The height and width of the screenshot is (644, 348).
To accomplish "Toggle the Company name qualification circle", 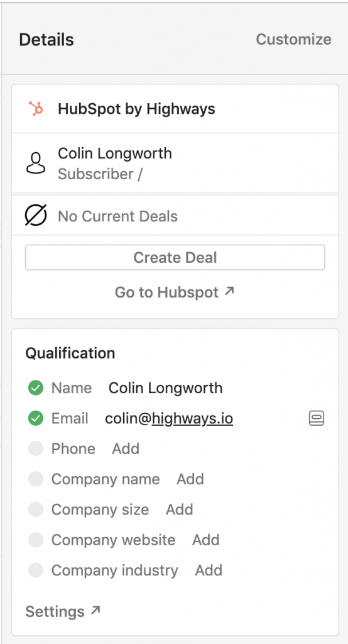I will (x=36, y=479).
